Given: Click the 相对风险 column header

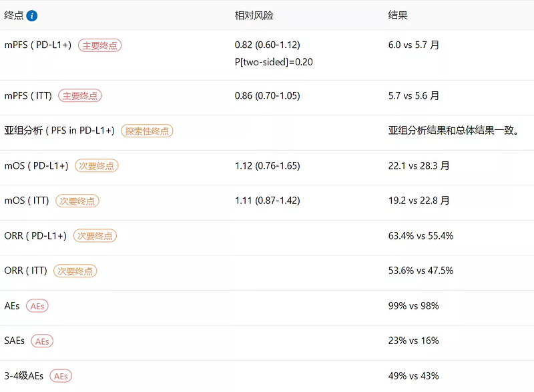Looking at the screenshot, I should [254, 15].
